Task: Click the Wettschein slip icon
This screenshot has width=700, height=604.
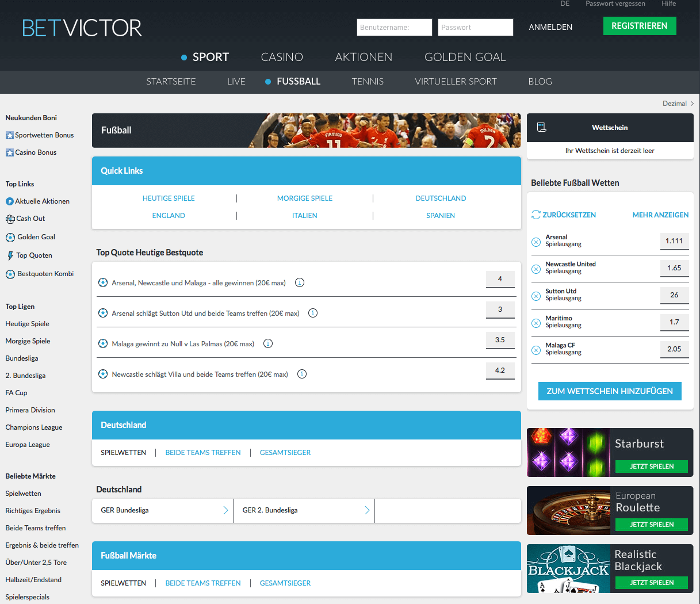Action: (541, 127)
